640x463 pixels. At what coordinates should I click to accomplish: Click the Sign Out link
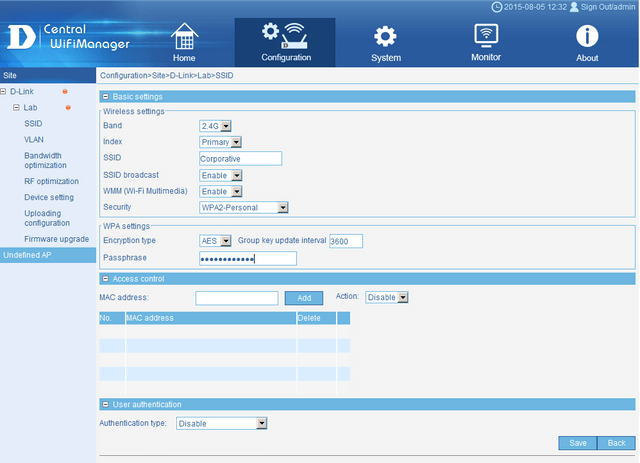[607, 7]
